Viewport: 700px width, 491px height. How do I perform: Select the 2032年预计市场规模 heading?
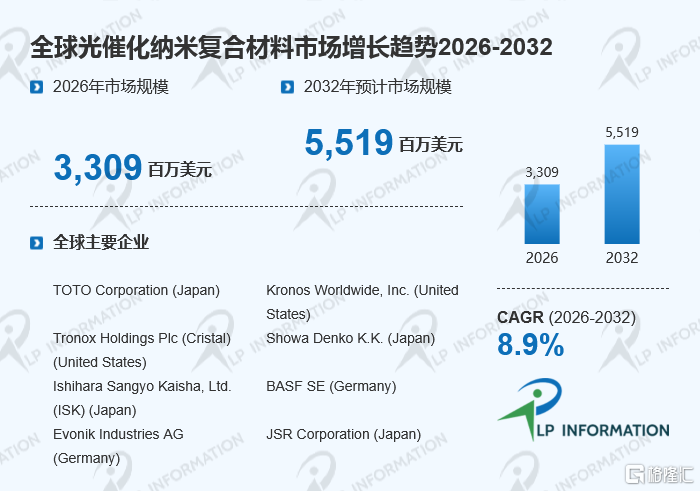coord(378,87)
